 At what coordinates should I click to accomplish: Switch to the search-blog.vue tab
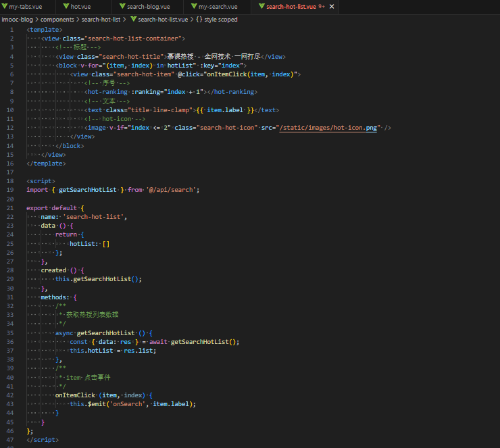(x=148, y=7)
